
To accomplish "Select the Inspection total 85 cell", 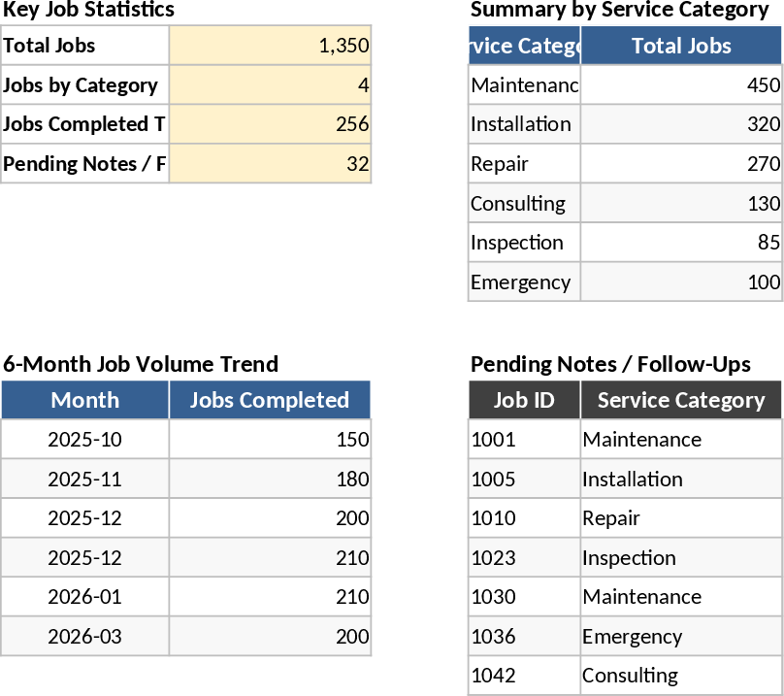I will click(681, 243).
